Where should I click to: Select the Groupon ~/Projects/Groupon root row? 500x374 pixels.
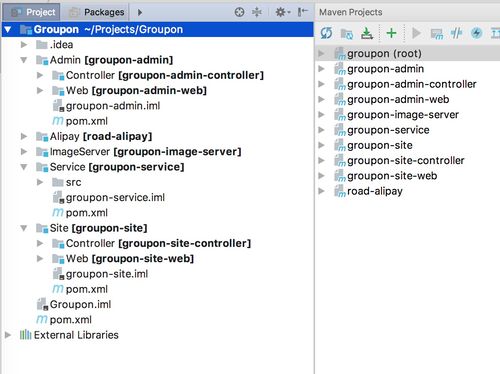tap(157, 30)
